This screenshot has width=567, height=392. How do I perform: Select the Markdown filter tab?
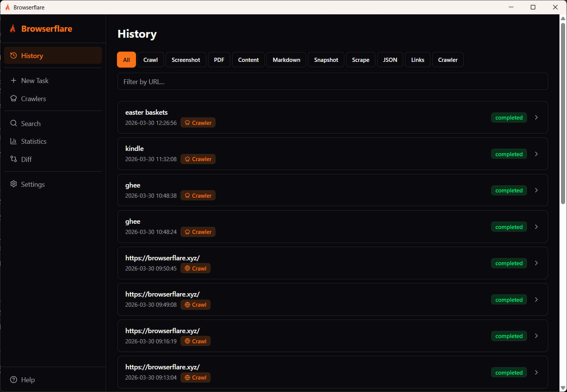[x=287, y=60]
